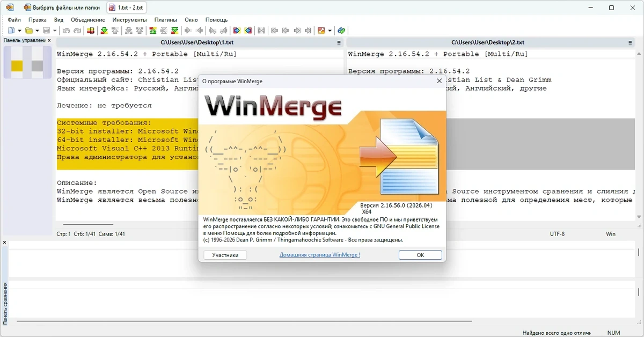This screenshot has height=337, width=644.
Task: Open the 1.txt pane header menu
Action: click(339, 42)
